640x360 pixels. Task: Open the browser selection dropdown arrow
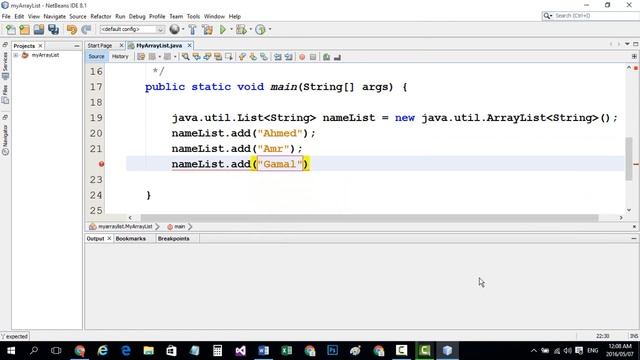click(x=183, y=29)
